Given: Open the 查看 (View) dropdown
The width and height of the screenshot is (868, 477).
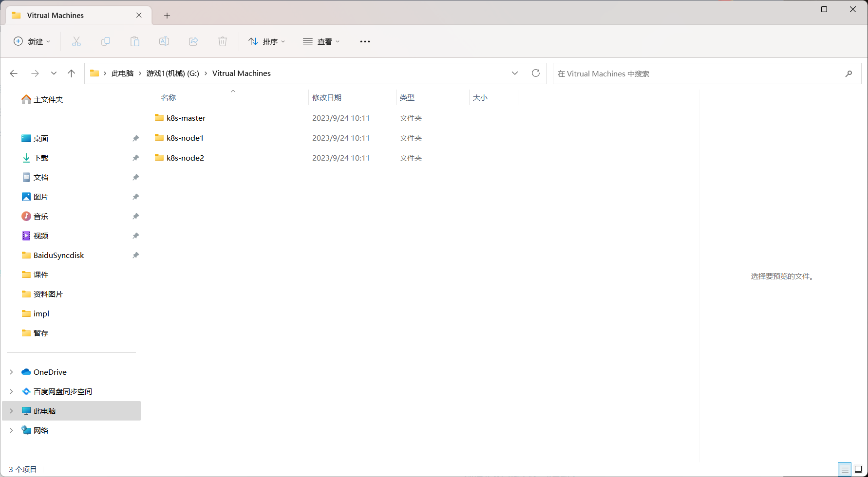Looking at the screenshot, I should [321, 41].
